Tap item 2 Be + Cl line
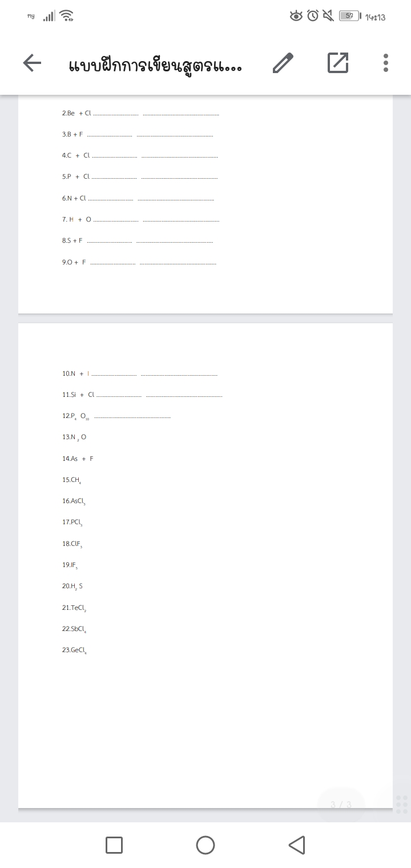411x868 pixels. (140, 113)
